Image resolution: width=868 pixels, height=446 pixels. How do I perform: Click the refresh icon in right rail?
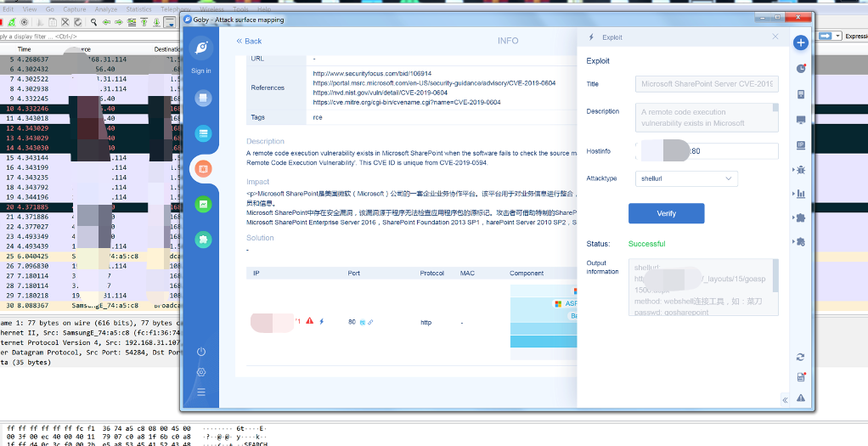800,358
